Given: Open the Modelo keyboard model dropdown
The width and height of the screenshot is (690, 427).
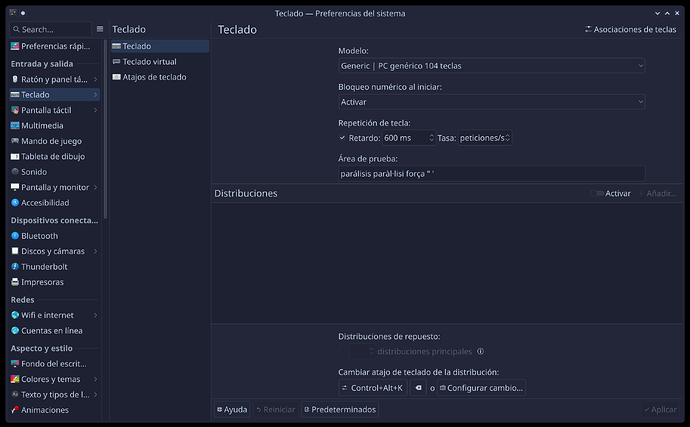Looking at the screenshot, I should 491,66.
